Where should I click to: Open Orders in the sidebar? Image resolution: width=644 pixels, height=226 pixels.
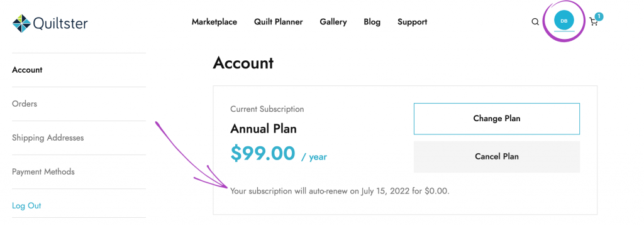point(25,104)
